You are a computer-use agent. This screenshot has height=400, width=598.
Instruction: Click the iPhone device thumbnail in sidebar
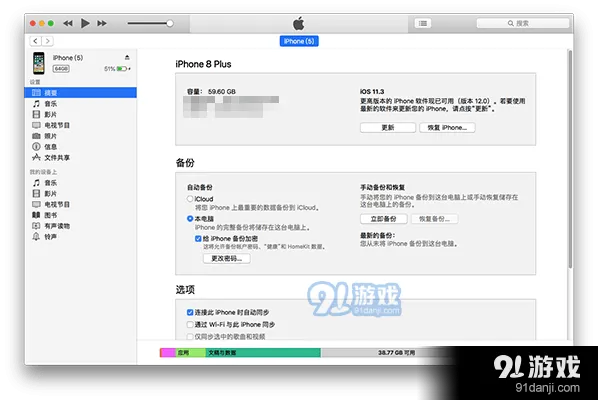[39, 63]
